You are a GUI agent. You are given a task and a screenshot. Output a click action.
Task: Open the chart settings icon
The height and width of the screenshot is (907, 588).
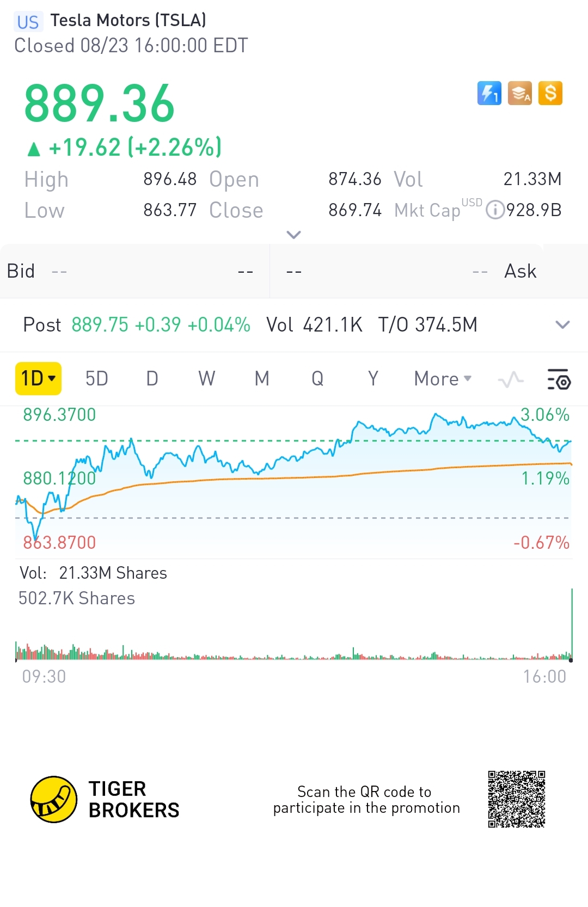(559, 379)
